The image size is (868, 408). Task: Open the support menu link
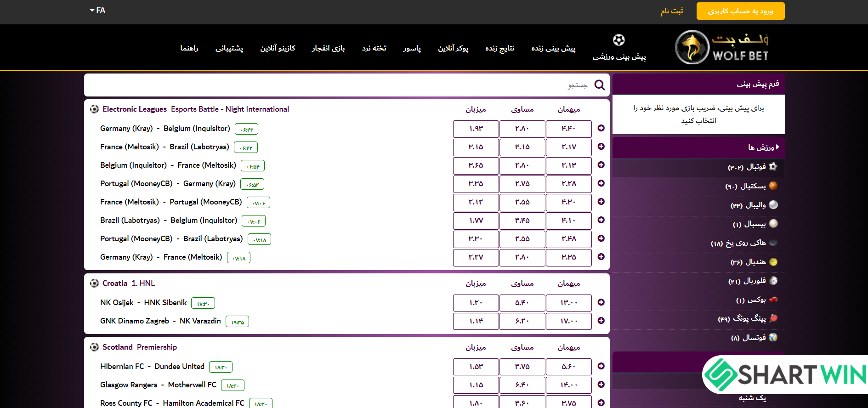tap(229, 48)
